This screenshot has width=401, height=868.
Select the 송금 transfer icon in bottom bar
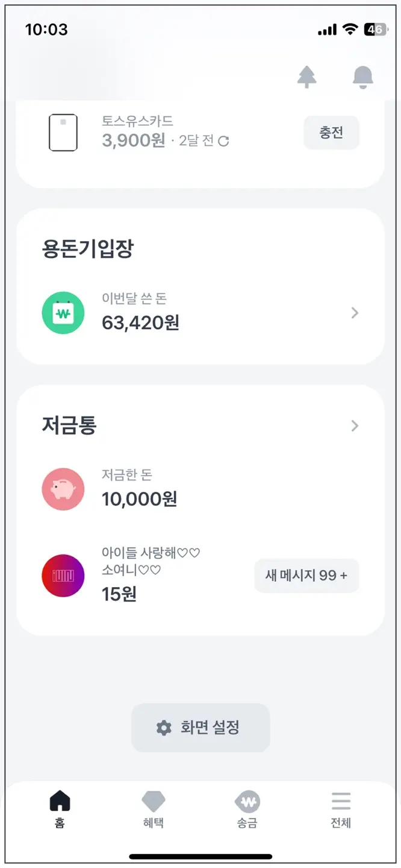247,804
